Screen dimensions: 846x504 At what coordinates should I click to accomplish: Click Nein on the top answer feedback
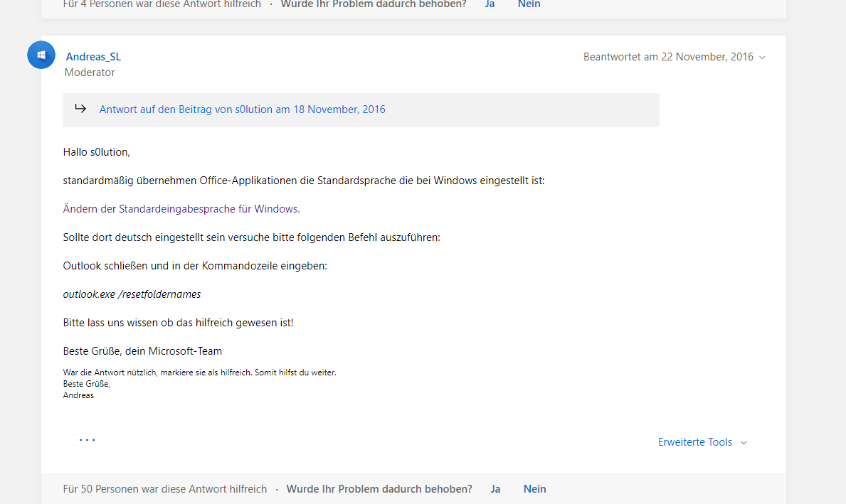pos(529,4)
